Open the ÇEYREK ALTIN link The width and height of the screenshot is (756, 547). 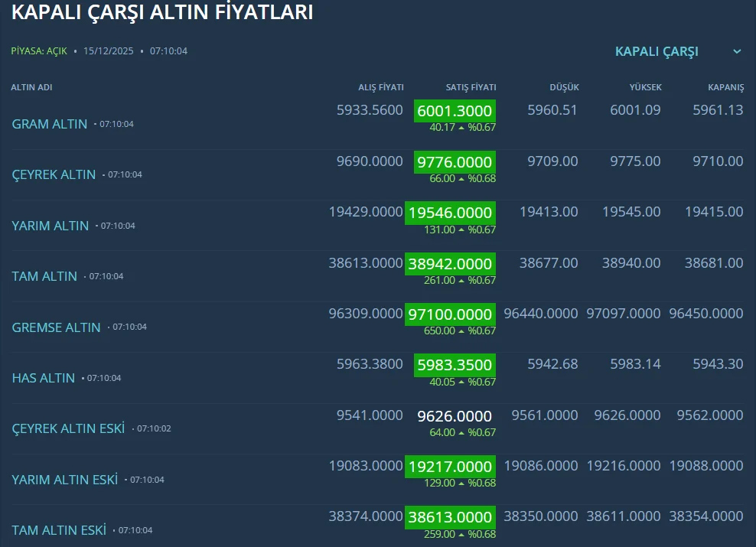tap(54, 174)
